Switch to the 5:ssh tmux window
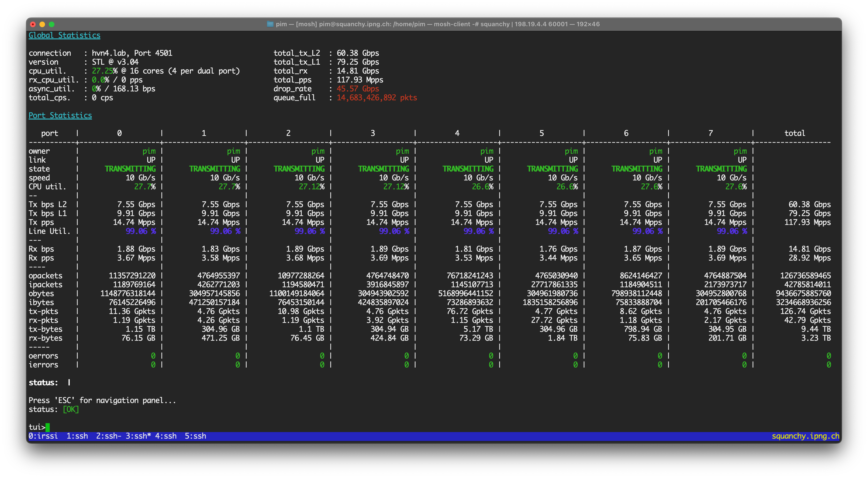 point(195,436)
